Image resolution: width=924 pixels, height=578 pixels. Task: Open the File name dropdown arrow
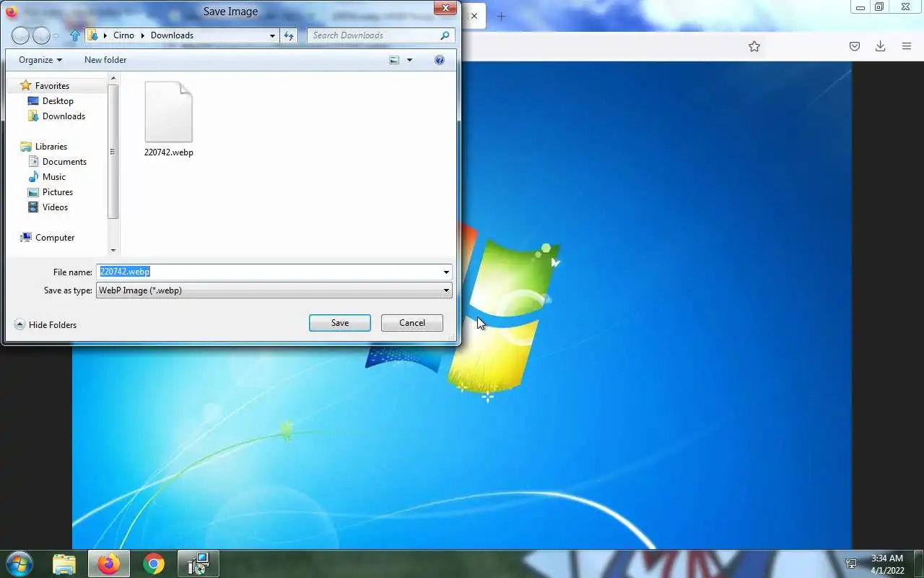(447, 272)
